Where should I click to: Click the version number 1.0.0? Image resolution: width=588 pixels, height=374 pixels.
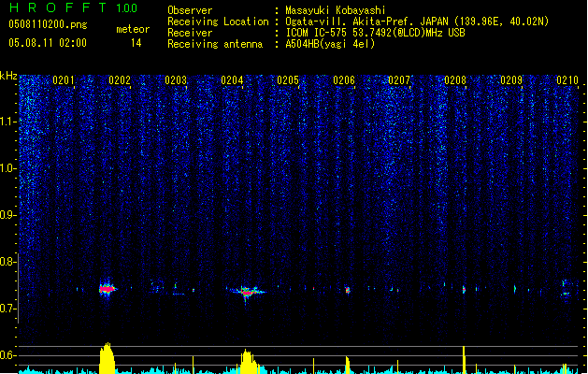[x=126, y=8]
